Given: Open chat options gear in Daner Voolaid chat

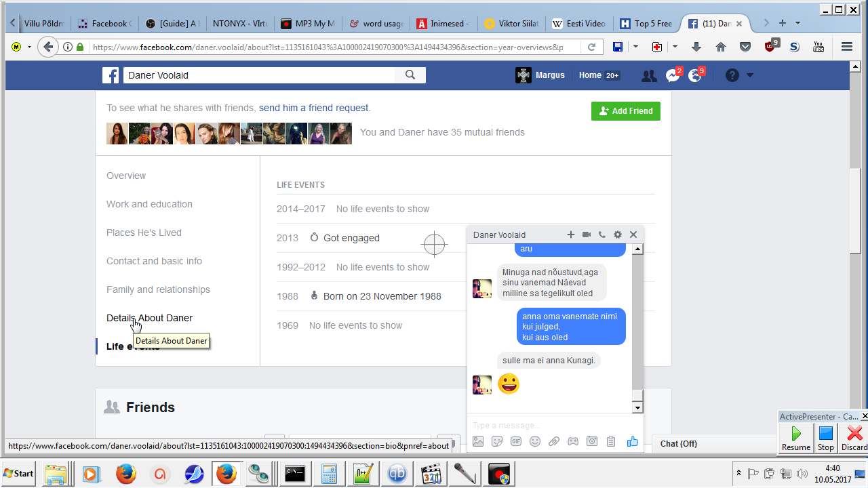Looking at the screenshot, I should [x=618, y=235].
